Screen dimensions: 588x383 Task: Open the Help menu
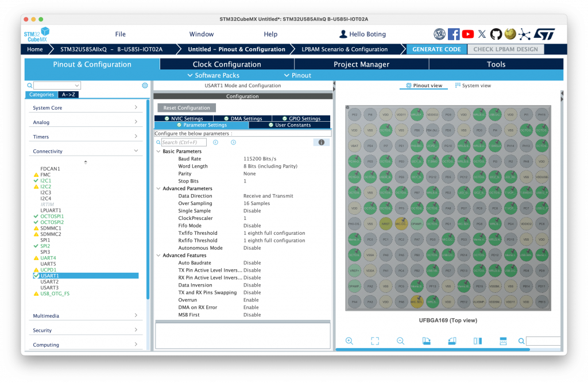click(270, 34)
